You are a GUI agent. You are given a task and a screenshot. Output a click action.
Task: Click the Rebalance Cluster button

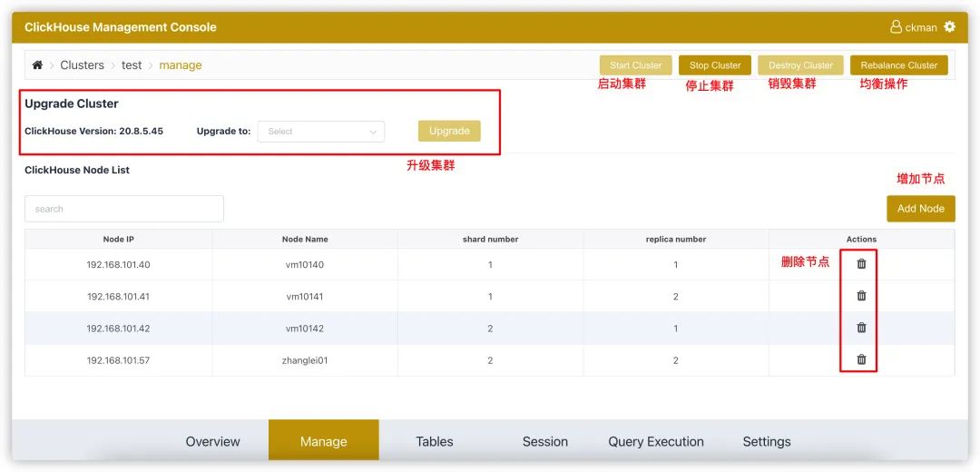[x=898, y=65]
